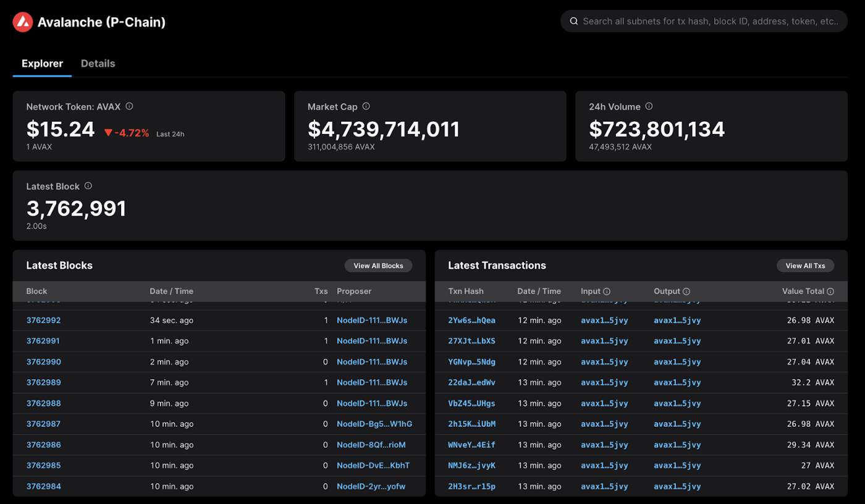The width and height of the screenshot is (865, 504).
Task: Click the Latest Block info icon
Action: 87,186
